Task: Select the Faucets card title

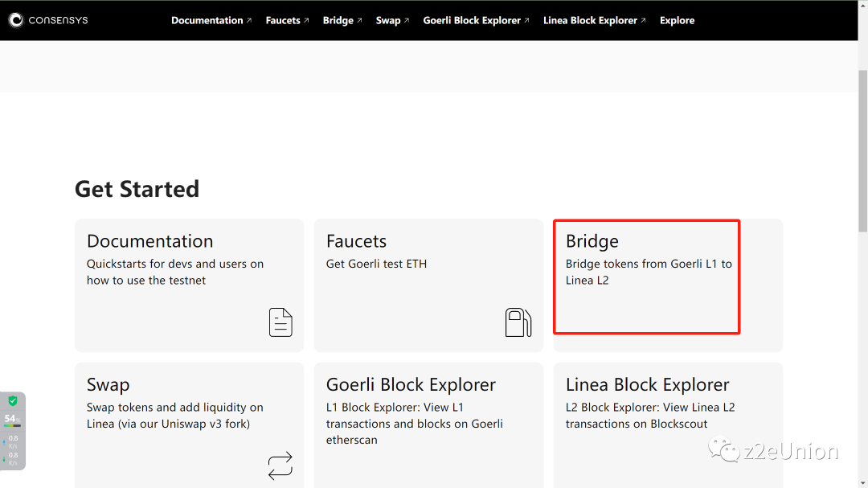Action: click(356, 241)
